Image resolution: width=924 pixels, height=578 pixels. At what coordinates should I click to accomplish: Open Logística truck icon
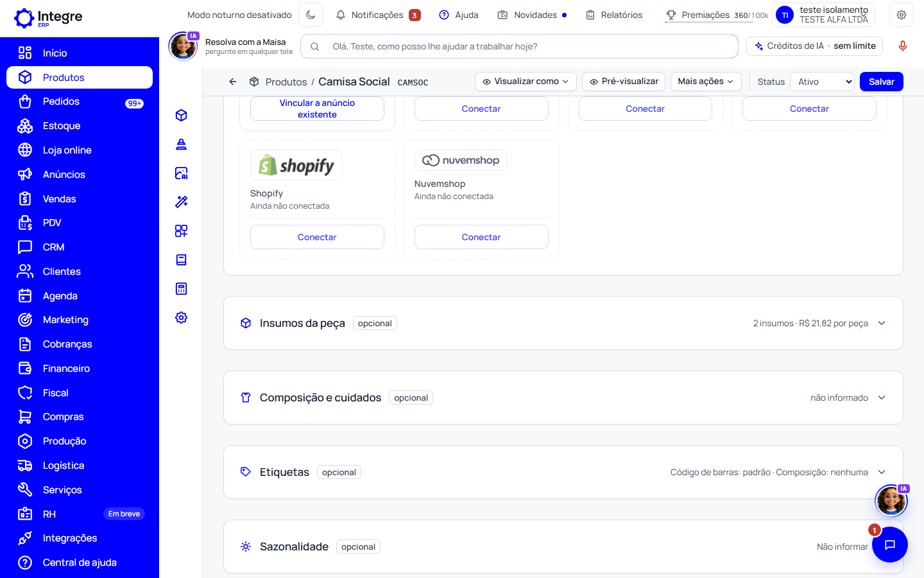click(25, 466)
